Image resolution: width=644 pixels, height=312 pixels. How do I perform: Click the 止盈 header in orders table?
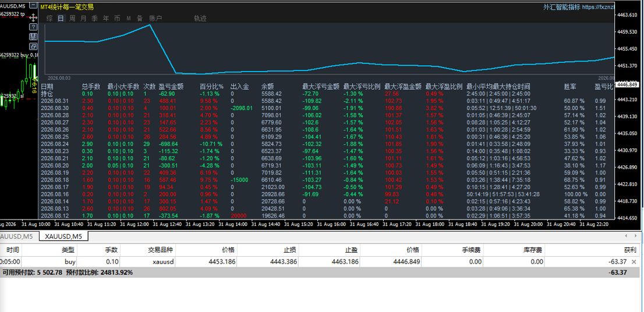click(352, 250)
